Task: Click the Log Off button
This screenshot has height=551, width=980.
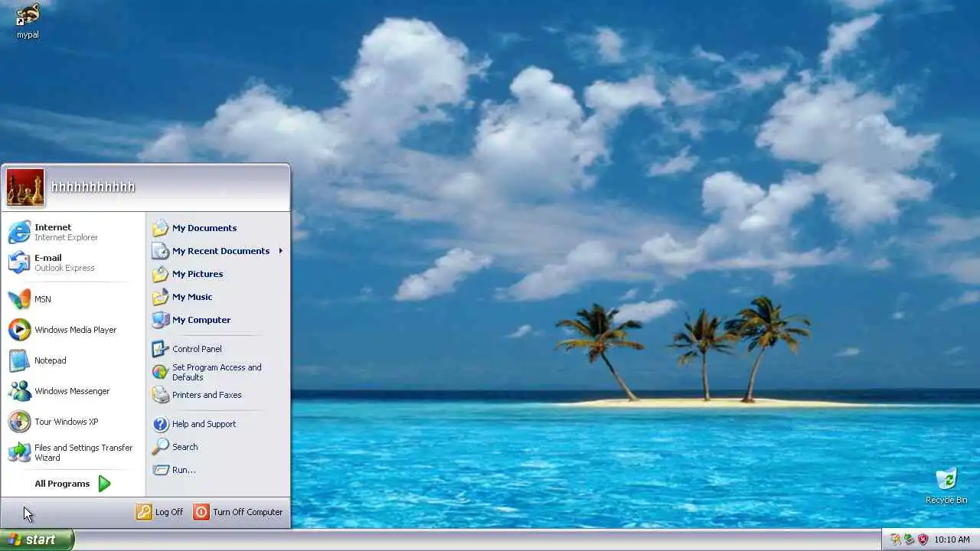Action: 160,512
